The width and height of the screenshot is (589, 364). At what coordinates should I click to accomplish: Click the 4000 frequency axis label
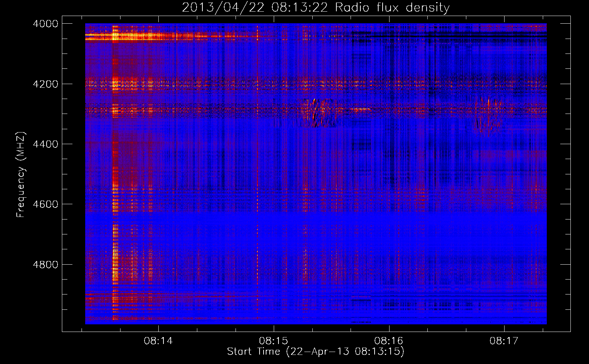coord(46,24)
